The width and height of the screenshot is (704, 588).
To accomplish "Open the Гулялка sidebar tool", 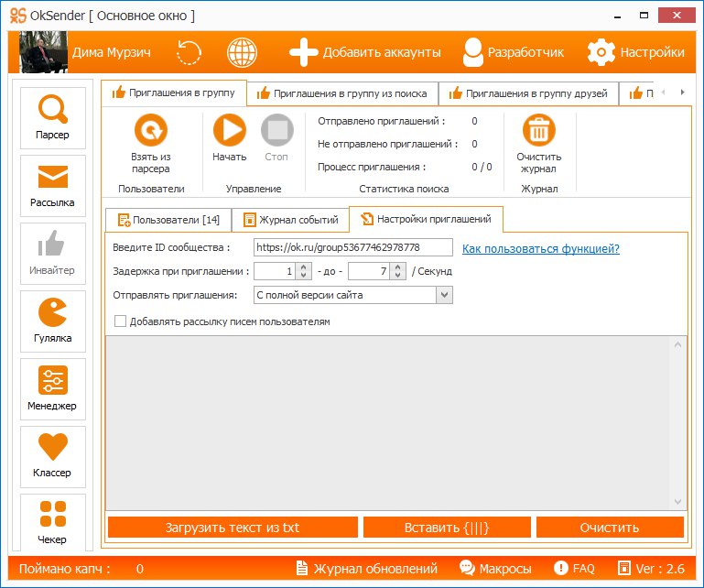I will (52, 321).
